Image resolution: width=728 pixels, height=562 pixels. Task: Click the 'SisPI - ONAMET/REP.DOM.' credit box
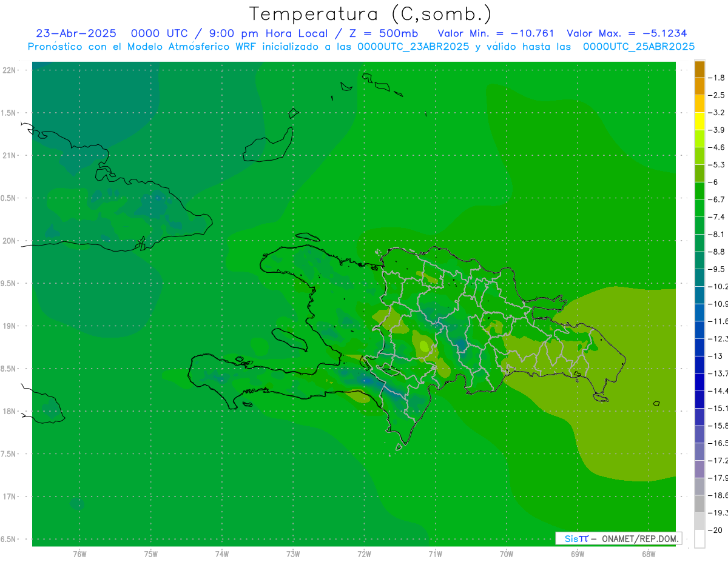click(618, 538)
